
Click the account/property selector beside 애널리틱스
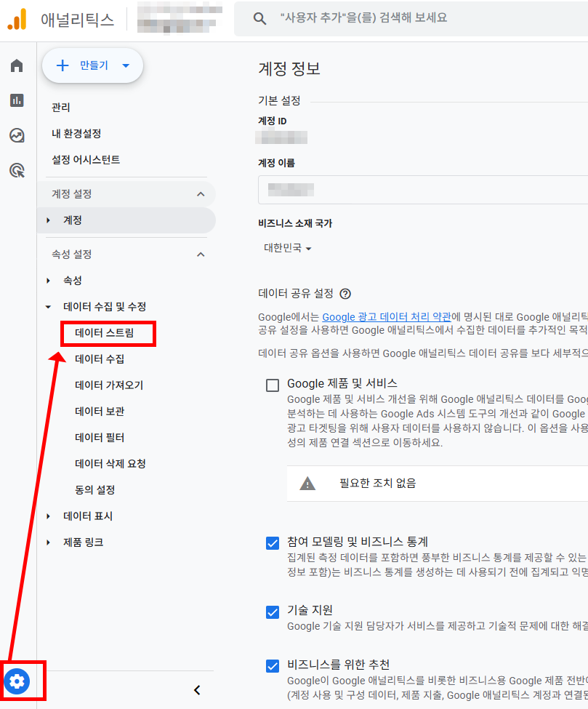click(x=180, y=18)
